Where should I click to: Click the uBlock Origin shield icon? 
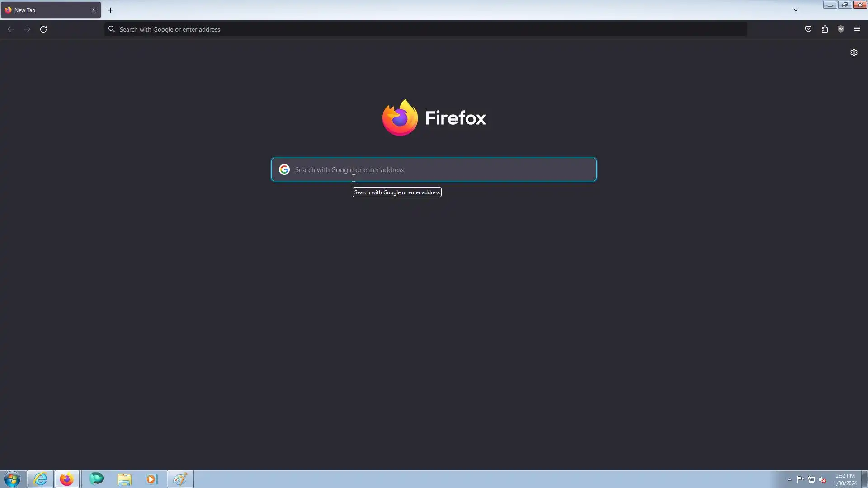pyautogui.click(x=841, y=29)
